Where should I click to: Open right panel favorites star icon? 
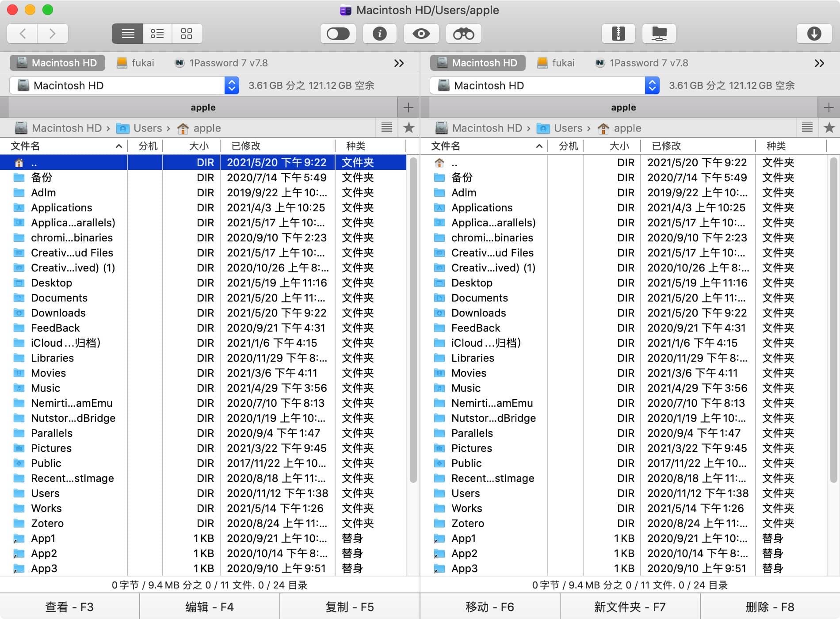829,128
